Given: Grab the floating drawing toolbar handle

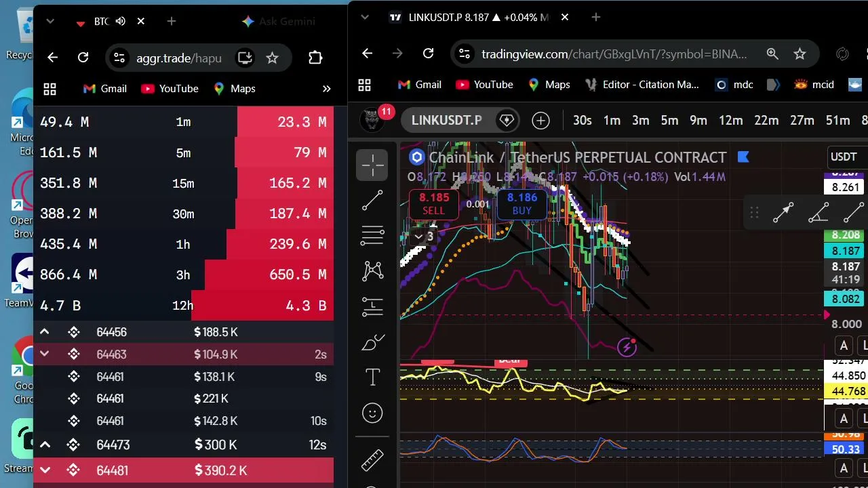Looking at the screenshot, I should pyautogui.click(x=754, y=213).
